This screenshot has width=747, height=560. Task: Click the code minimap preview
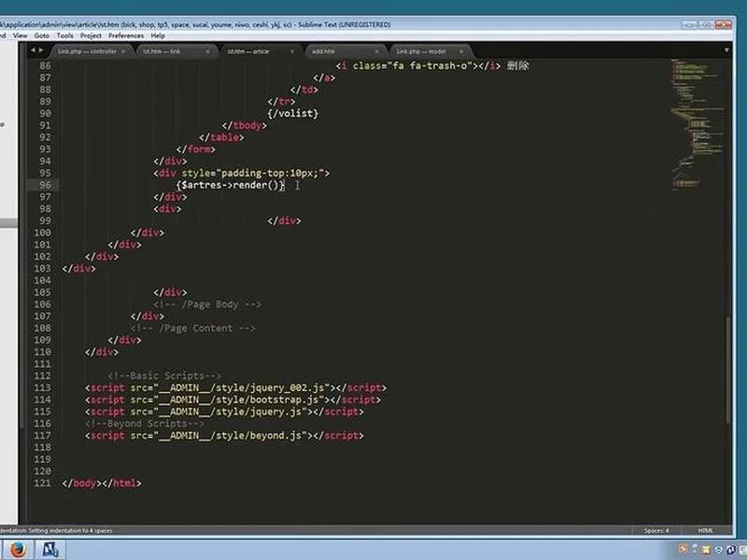click(698, 125)
